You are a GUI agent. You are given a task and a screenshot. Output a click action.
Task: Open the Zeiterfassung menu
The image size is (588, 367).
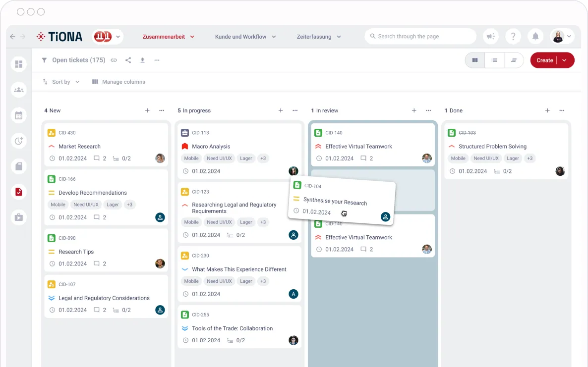[x=319, y=37]
